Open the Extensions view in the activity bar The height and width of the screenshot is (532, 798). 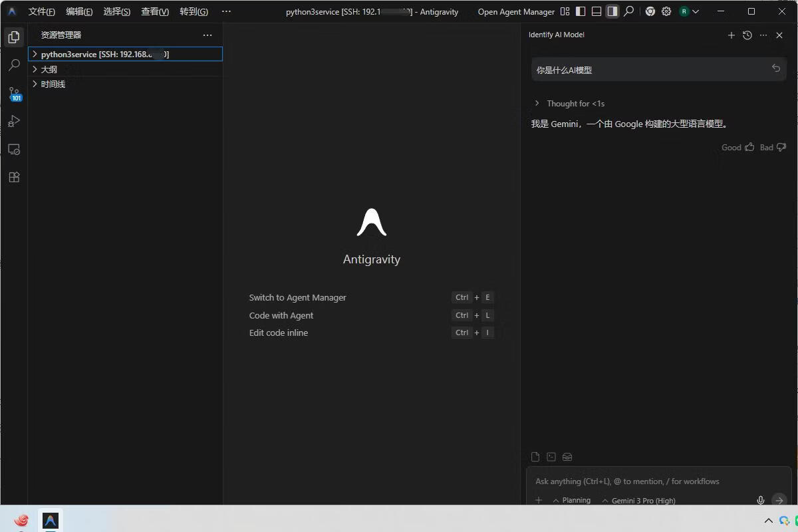coord(14,177)
